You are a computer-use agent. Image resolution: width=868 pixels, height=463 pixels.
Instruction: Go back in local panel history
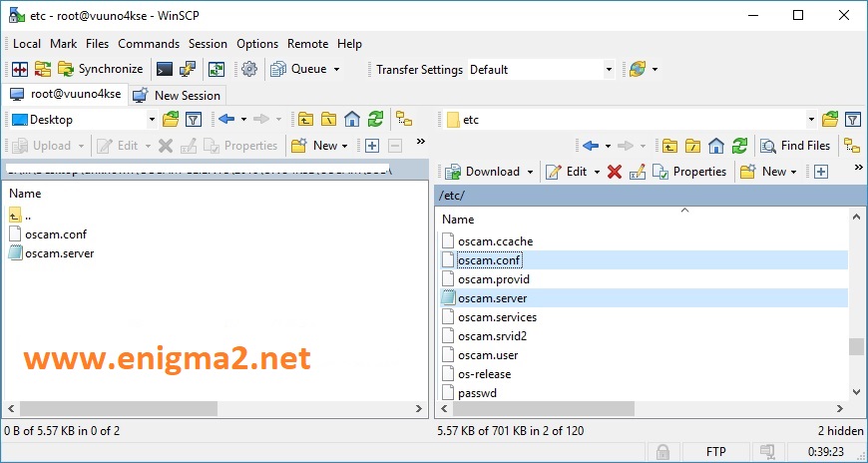click(226, 119)
